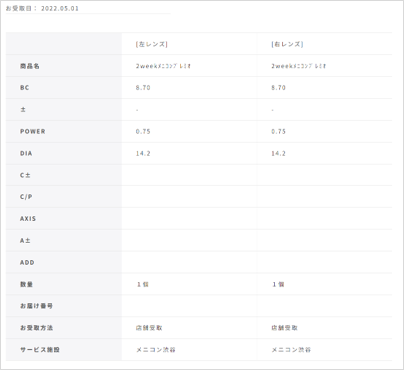Select left lens quantity 1個

pos(143,284)
